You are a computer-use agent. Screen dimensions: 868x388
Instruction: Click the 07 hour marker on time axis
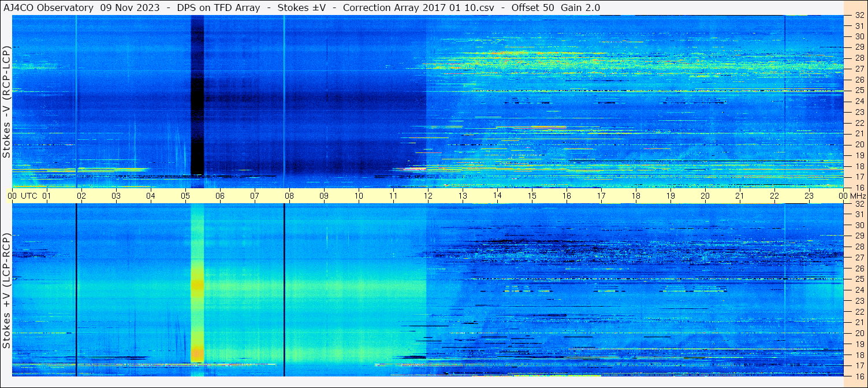click(x=255, y=196)
